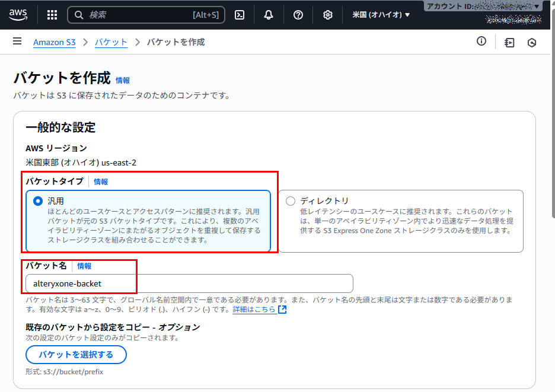
Task: Select the ディレクトリ bucket type radio button
Action: [x=291, y=201]
